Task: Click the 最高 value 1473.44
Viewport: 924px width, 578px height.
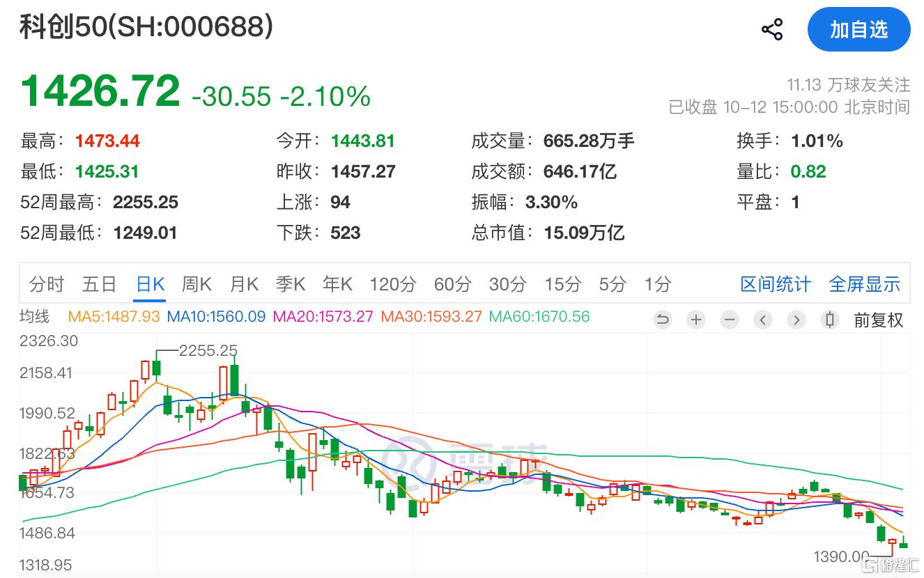Action: [x=107, y=141]
